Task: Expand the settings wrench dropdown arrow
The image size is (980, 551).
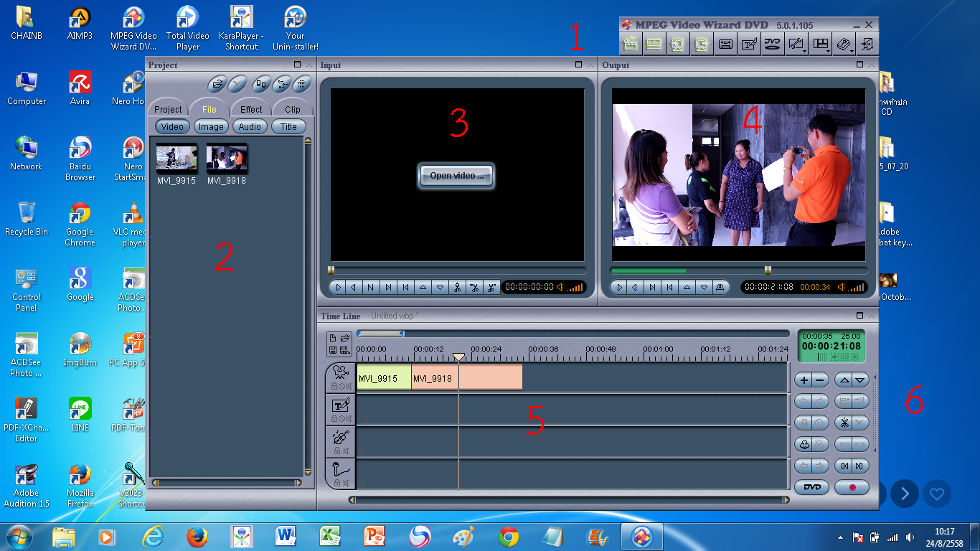Action: 804,51
